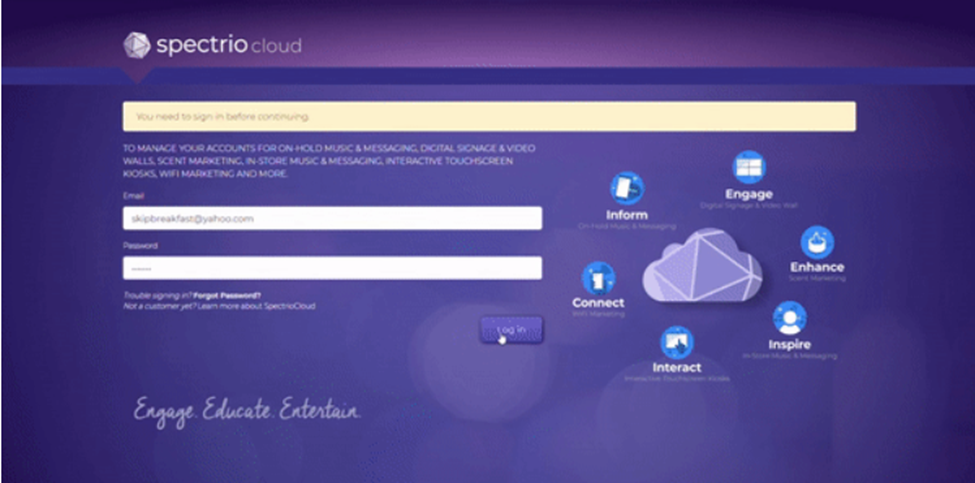
Task: Select the Enhance scent marketing icon
Action: click(x=817, y=242)
